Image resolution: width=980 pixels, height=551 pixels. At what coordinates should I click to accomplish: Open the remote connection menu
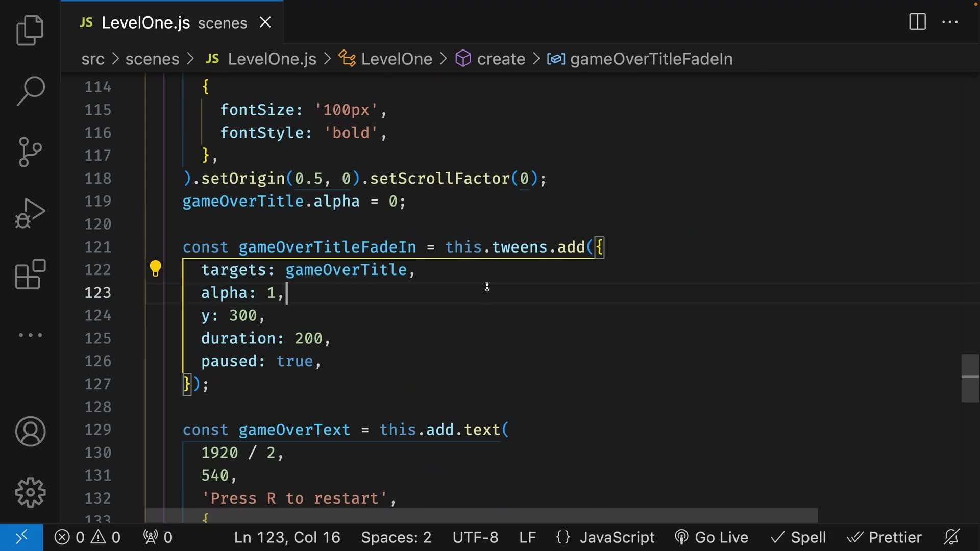click(21, 537)
